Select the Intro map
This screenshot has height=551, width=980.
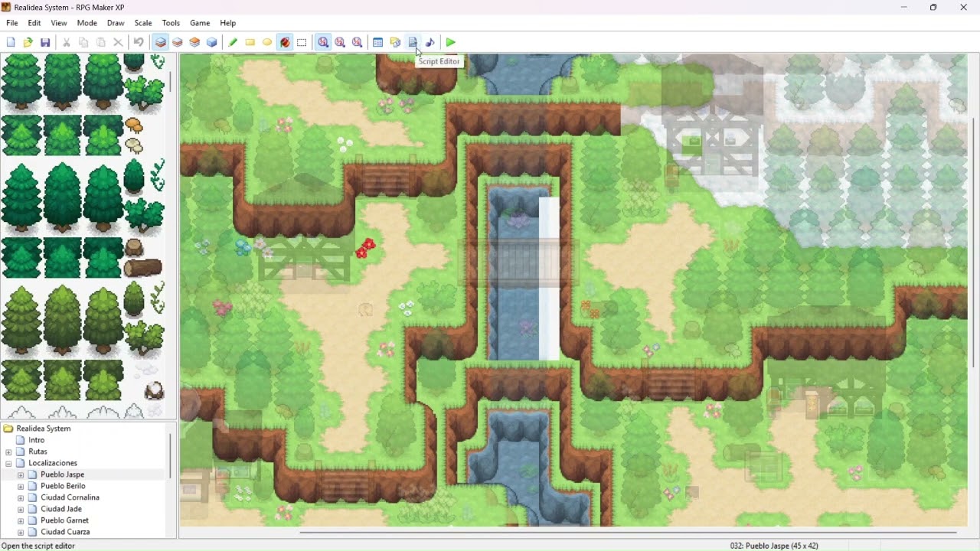(x=37, y=440)
